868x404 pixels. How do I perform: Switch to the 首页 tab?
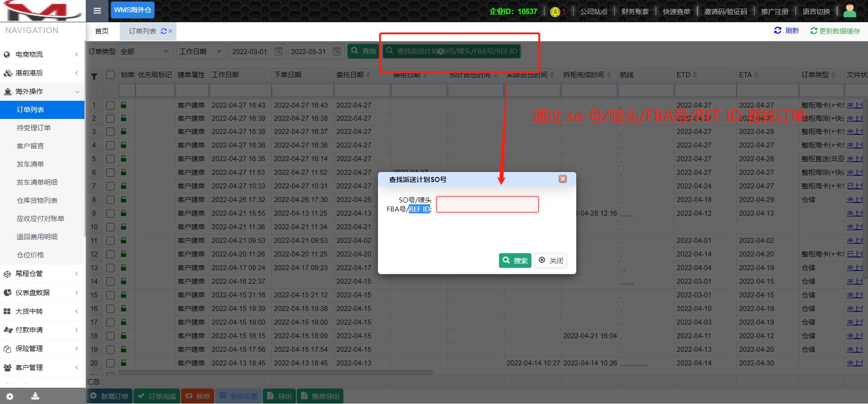tap(102, 31)
